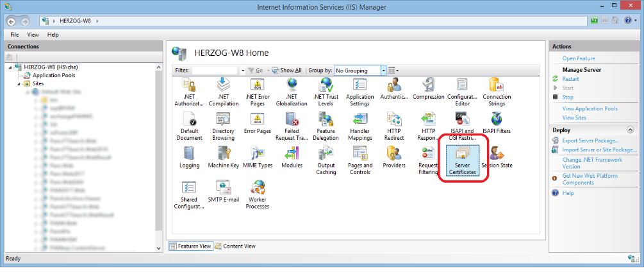This screenshot has height=274, width=644.
Task: Click the View Application Pools link
Action: (590, 108)
